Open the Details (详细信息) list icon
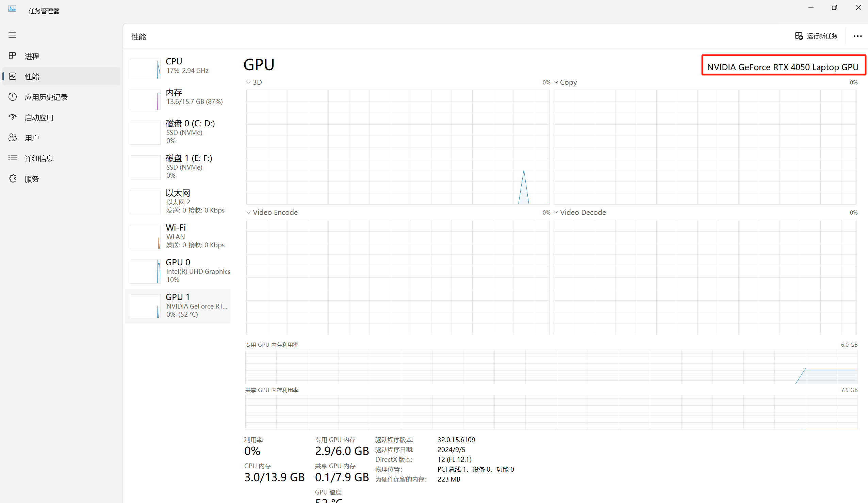868x503 pixels. coord(12,158)
